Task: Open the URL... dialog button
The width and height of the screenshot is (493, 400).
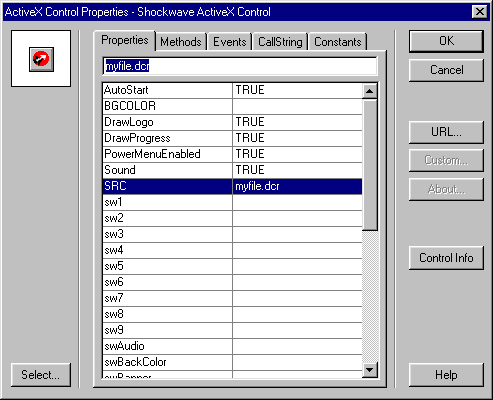Action: click(x=446, y=132)
